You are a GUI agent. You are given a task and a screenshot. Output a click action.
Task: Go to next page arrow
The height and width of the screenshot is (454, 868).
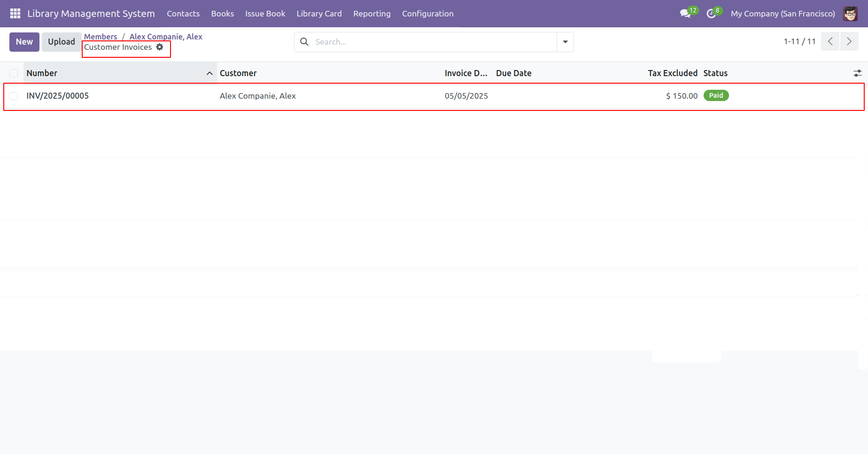click(849, 42)
